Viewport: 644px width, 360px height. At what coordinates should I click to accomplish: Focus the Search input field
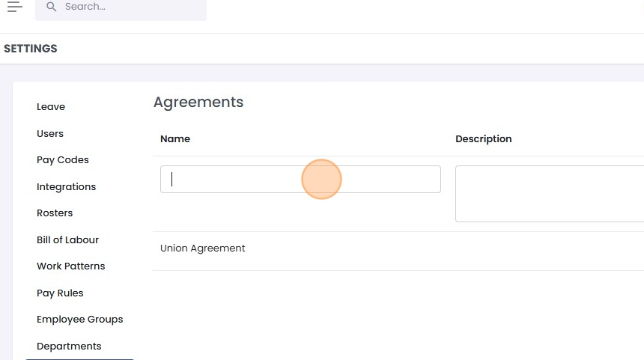pyautogui.click(x=127, y=7)
